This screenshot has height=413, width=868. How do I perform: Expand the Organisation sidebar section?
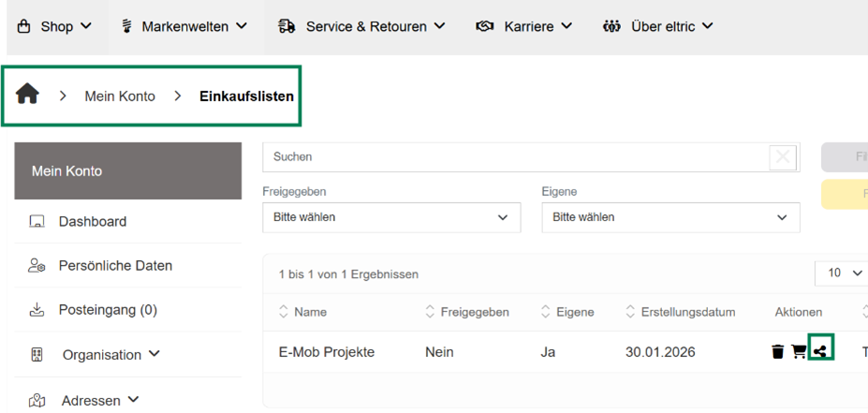click(x=154, y=353)
